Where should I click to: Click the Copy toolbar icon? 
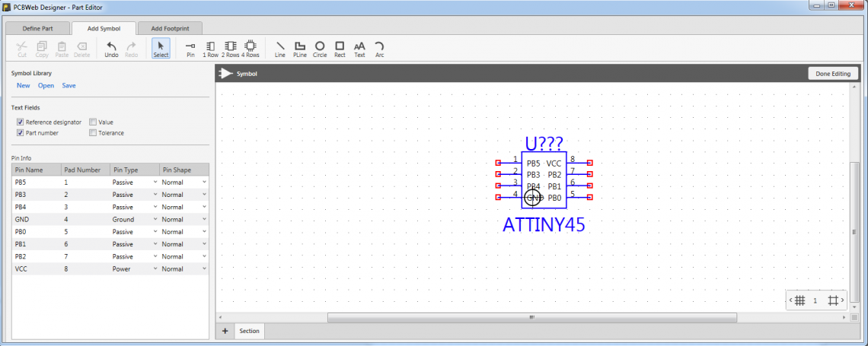(x=42, y=49)
